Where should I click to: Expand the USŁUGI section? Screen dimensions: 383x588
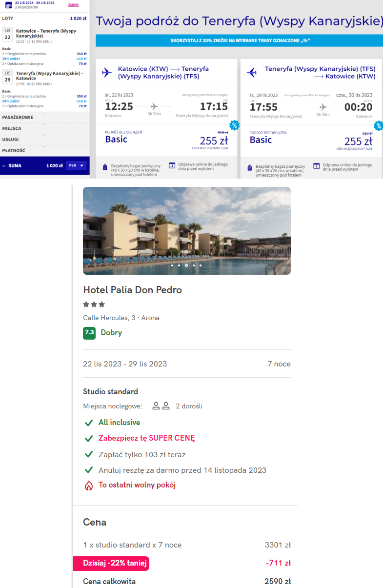(x=45, y=140)
